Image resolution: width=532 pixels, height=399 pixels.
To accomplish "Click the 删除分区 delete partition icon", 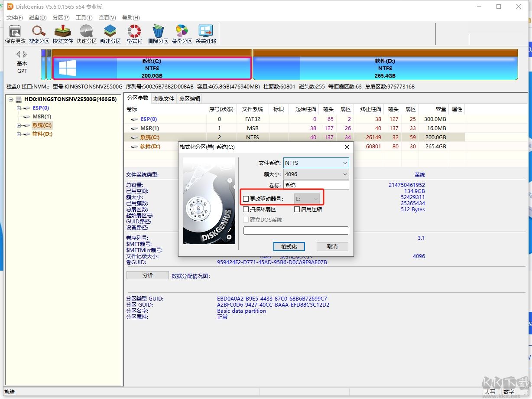I will [158, 34].
